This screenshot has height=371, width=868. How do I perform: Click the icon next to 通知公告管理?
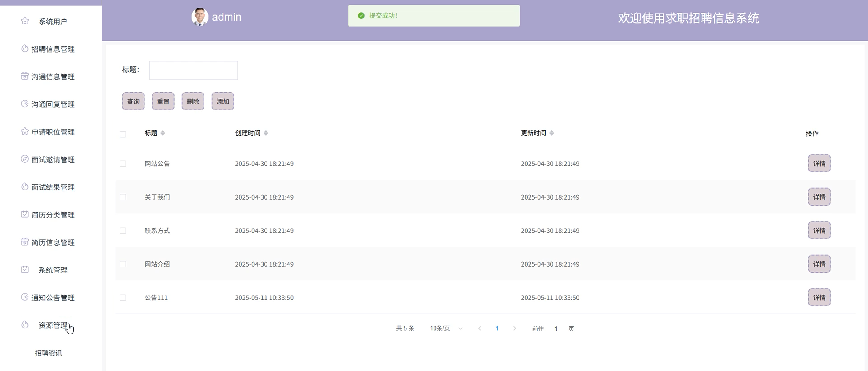pos(25,297)
